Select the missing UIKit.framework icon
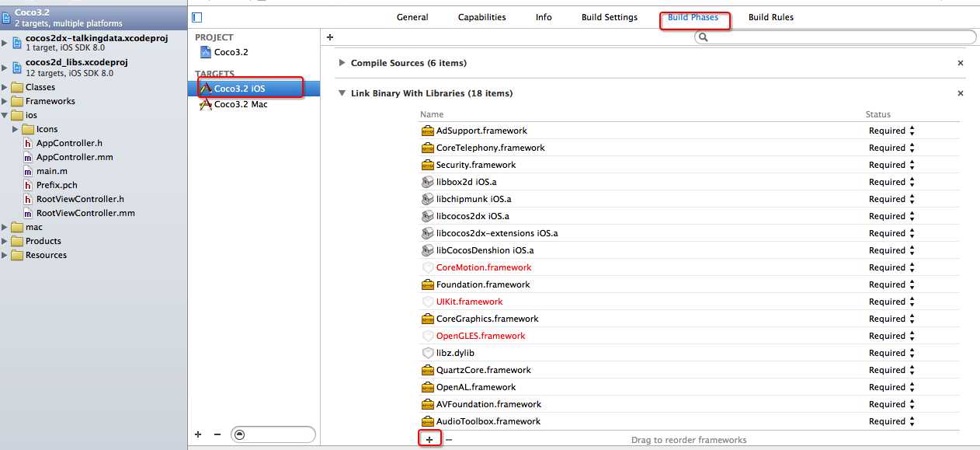This screenshot has width=980, height=450. click(427, 302)
